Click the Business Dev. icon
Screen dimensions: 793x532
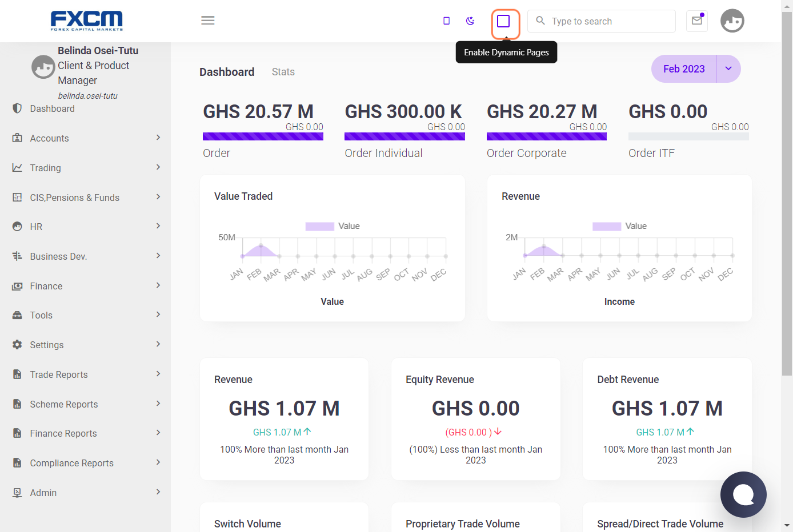(17, 256)
